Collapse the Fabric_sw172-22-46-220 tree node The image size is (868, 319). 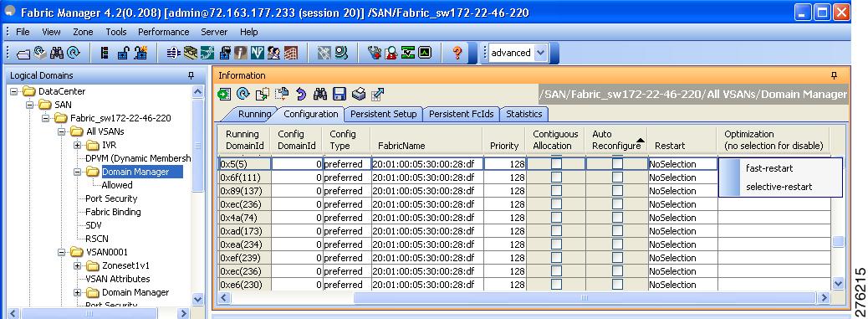(x=46, y=118)
